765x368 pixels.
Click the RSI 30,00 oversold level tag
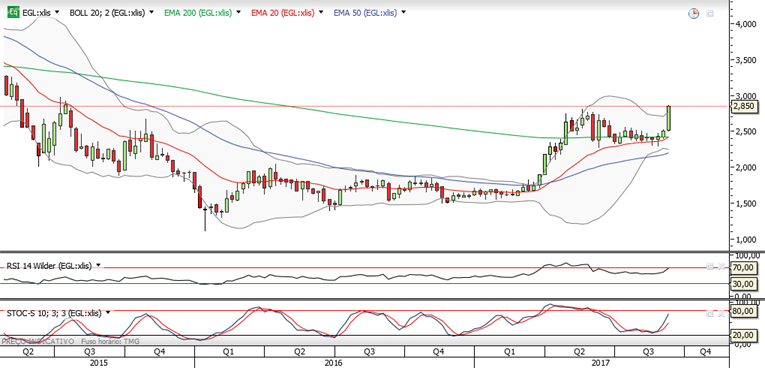[x=743, y=284]
